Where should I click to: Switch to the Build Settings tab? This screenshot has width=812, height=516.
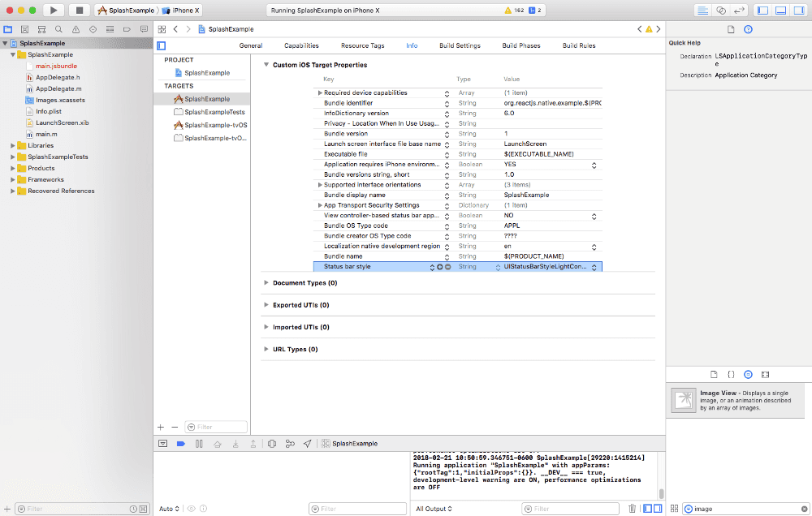(460, 45)
